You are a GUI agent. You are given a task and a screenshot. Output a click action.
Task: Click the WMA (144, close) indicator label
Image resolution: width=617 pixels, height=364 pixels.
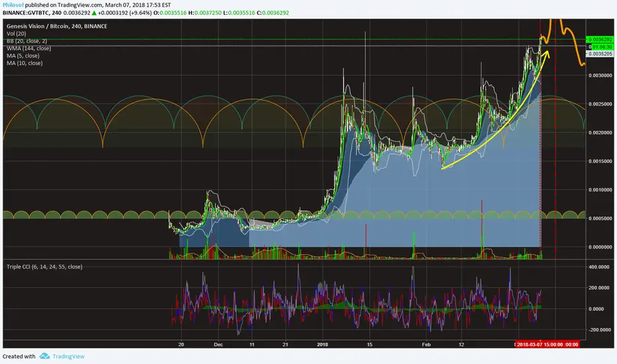click(x=28, y=48)
